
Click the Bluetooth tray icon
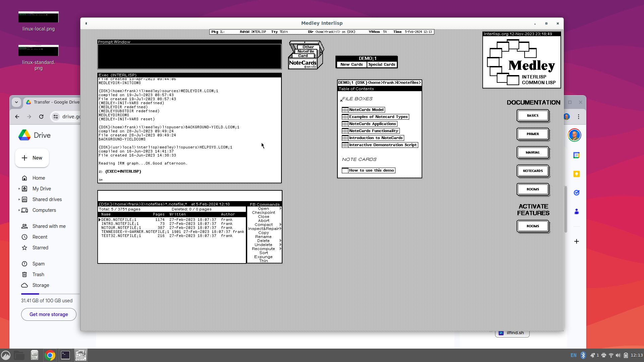click(x=583, y=355)
